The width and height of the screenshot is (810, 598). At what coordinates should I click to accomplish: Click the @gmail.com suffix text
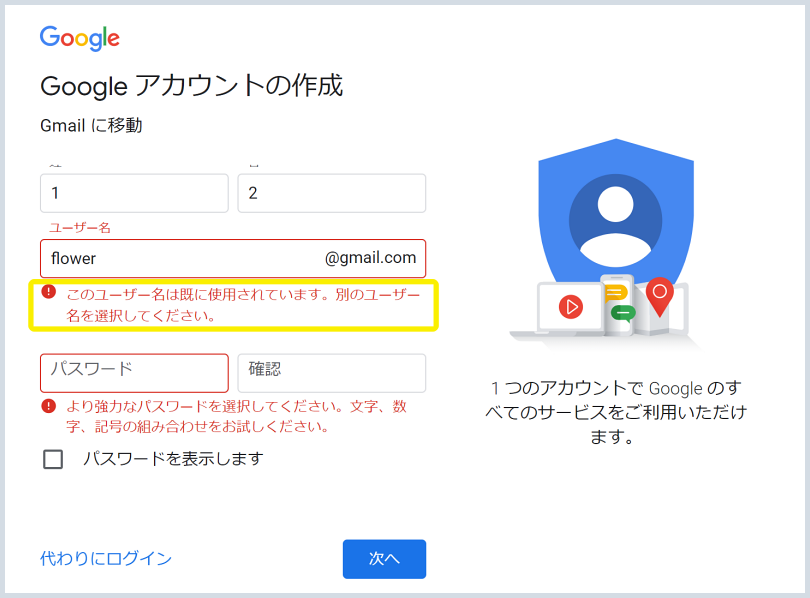point(370,258)
